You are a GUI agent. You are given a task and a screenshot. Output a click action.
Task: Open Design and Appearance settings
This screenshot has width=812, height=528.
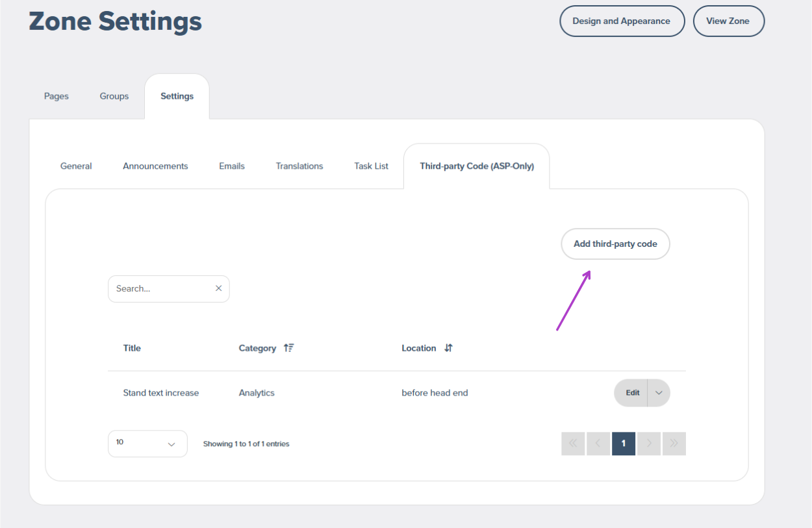point(622,21)
